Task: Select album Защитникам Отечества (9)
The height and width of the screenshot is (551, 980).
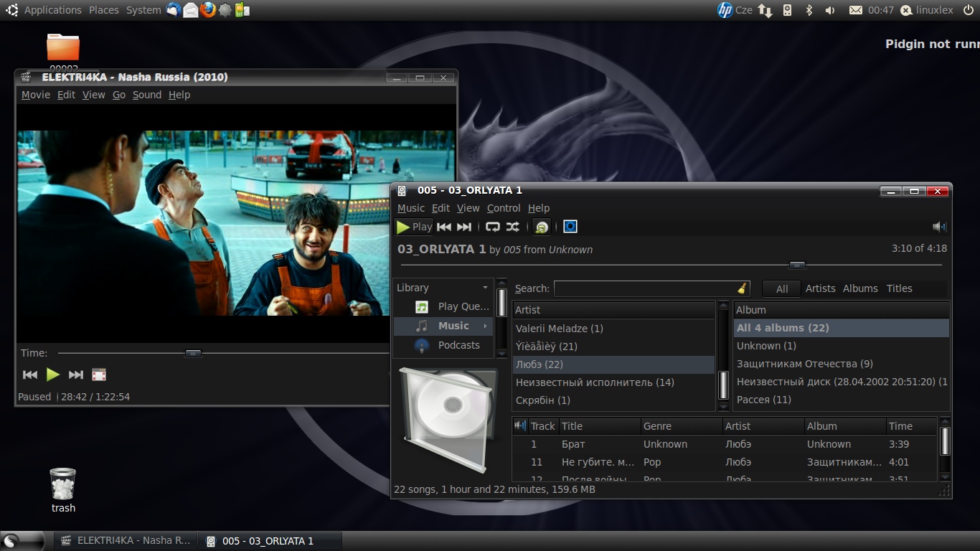Action: [x=842, y=364]
